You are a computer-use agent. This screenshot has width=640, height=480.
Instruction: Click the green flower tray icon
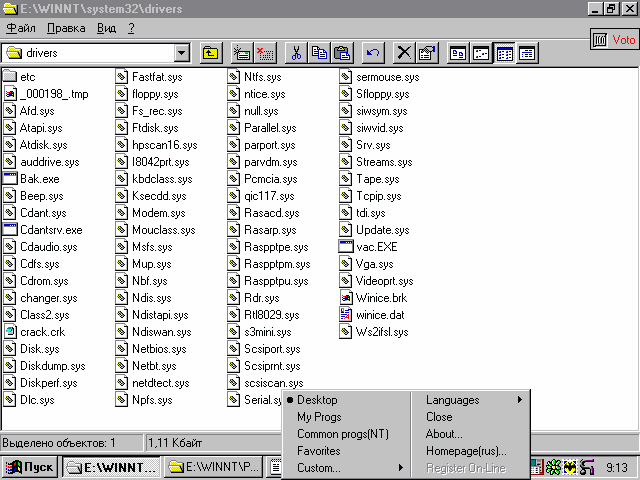(x=553, y=467)
